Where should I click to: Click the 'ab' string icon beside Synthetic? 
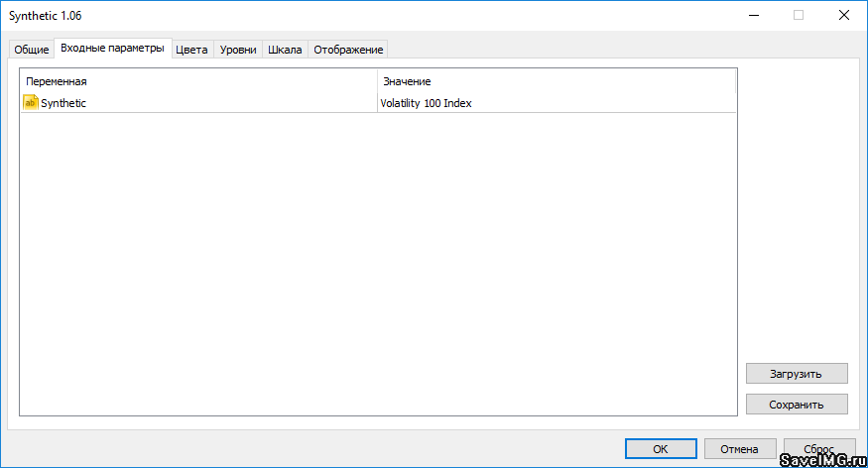click(x=30, y=102)
